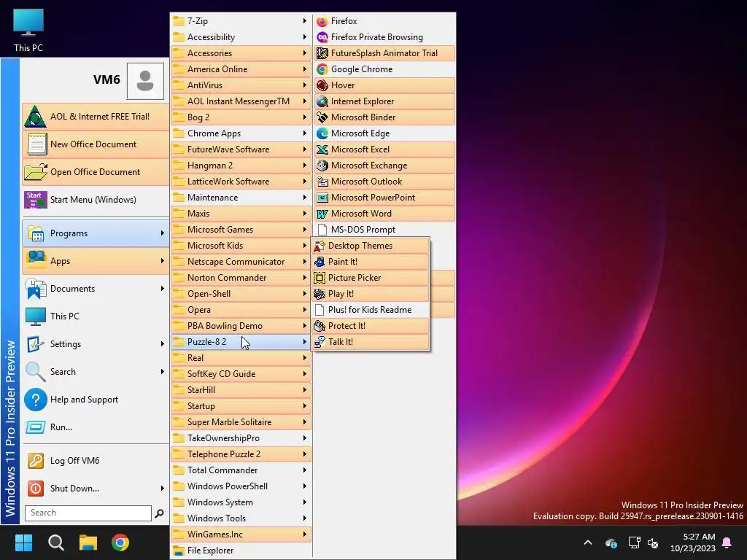Open This PC from start menu

click(x=96, y=316)
